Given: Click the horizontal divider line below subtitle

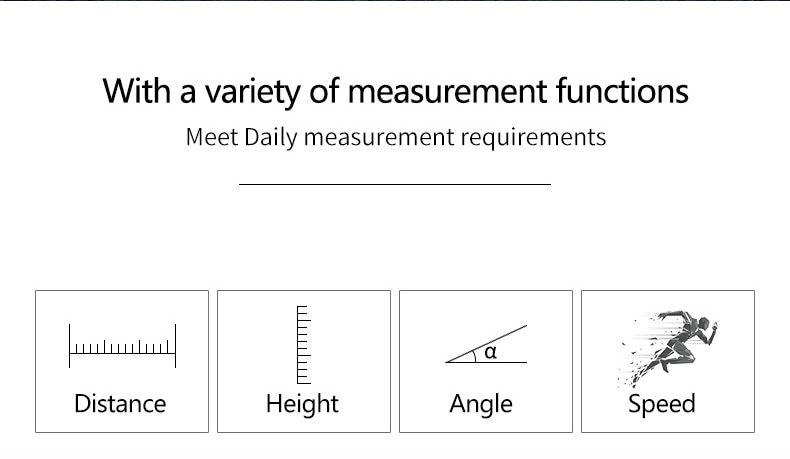Looking at the screenshot, I should tap(394, 184).
